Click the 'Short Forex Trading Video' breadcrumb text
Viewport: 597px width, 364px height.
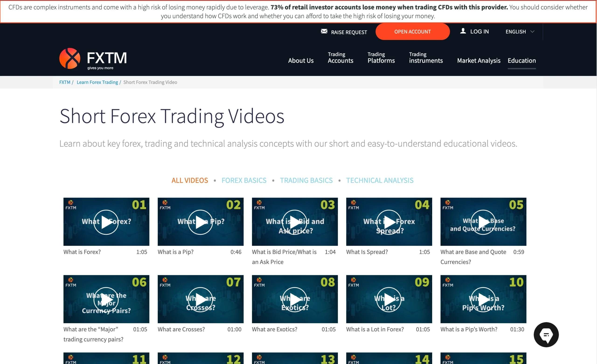point(150,82)
